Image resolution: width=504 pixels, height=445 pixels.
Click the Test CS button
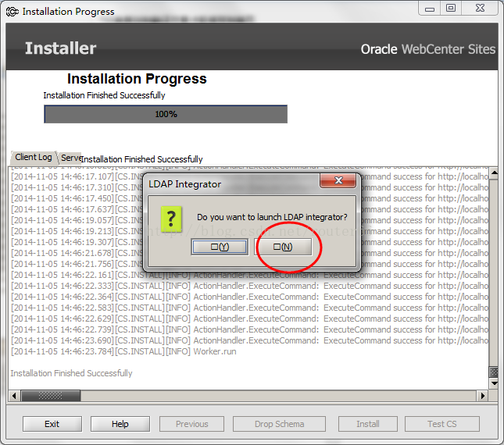pyautogui.click(x=442, y=424)
